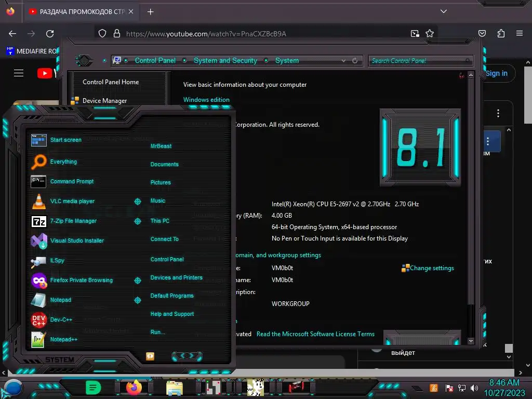Open Firefox Private Browsing
This screenshot has width=532, height=399.
(x=72, y=280)
